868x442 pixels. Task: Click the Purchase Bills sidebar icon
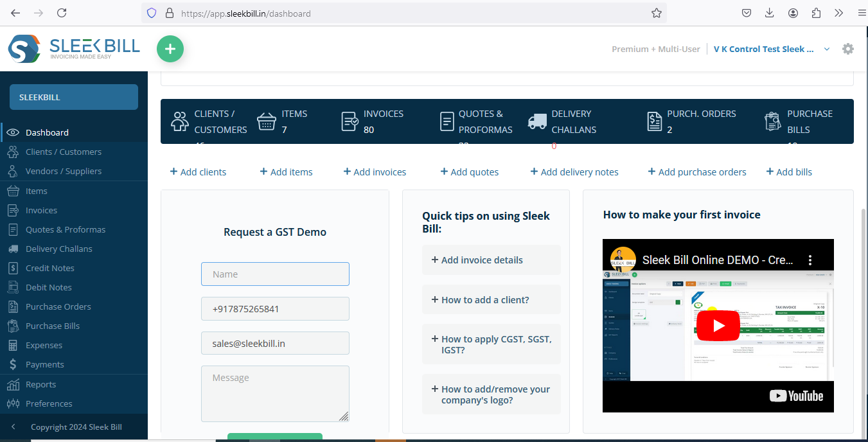click(x=13, y=326)
